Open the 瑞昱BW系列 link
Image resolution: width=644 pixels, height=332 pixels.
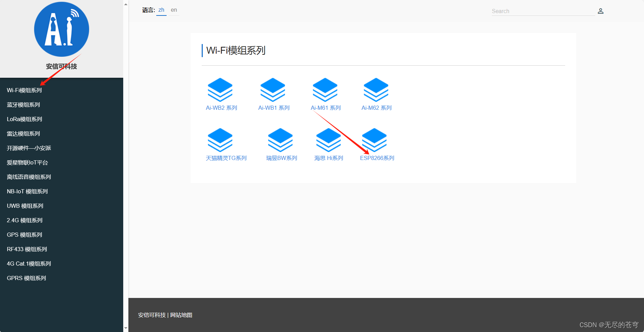pyautogui.click(x=282, y=158)
